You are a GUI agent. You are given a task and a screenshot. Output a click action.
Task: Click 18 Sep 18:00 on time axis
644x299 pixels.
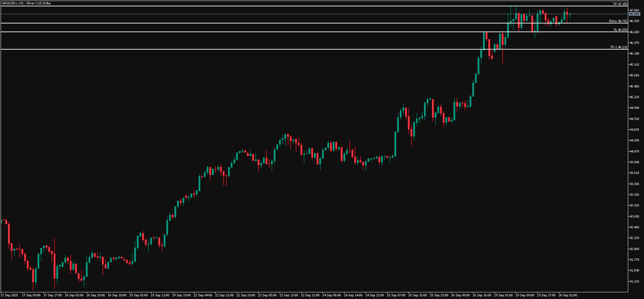click(117, 295)
